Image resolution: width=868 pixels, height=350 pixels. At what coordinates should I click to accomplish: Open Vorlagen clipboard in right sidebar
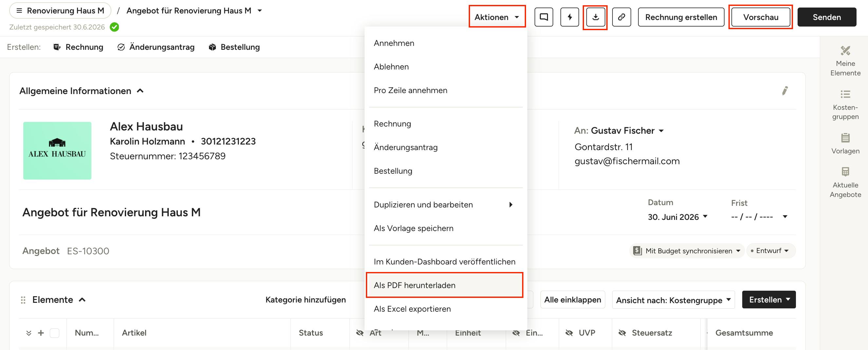(x=845, y=144)
